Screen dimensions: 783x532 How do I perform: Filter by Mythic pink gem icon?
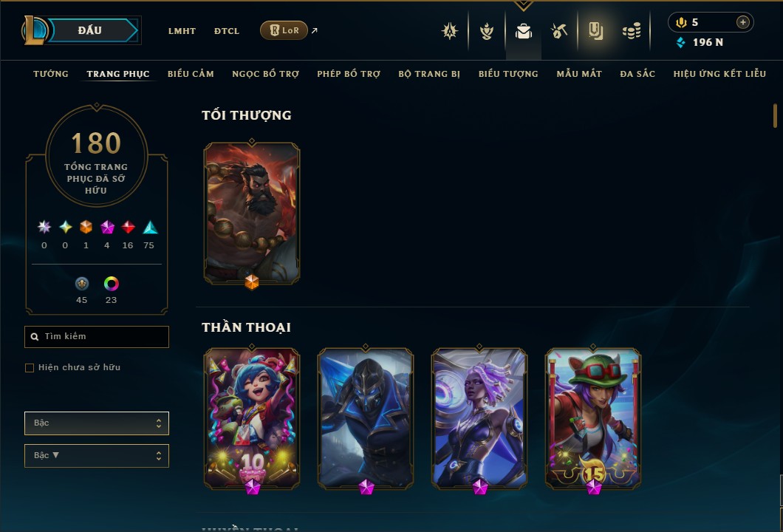[x=107, y=228]
